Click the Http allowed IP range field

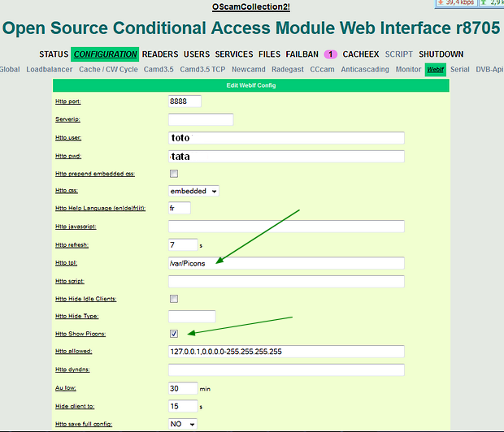[286, 352]
